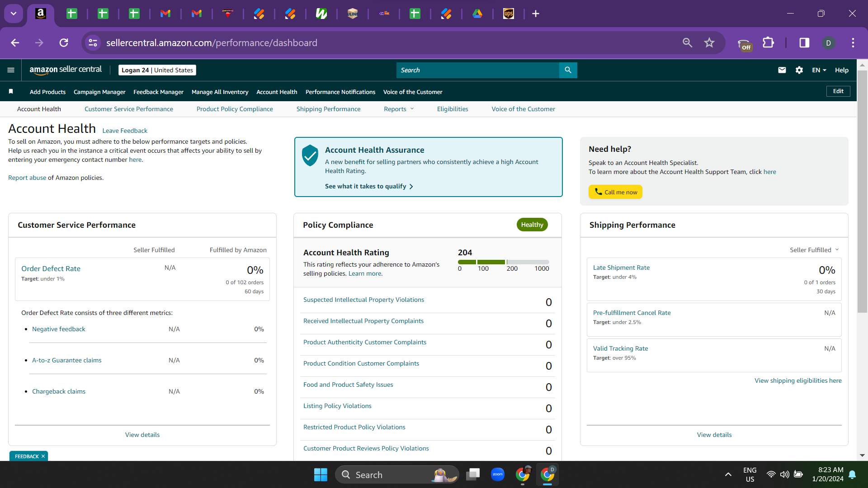The height and width of the screenshot is (488, 868).
Task: Click the Call me now button
Action: [x=615, y=192]
